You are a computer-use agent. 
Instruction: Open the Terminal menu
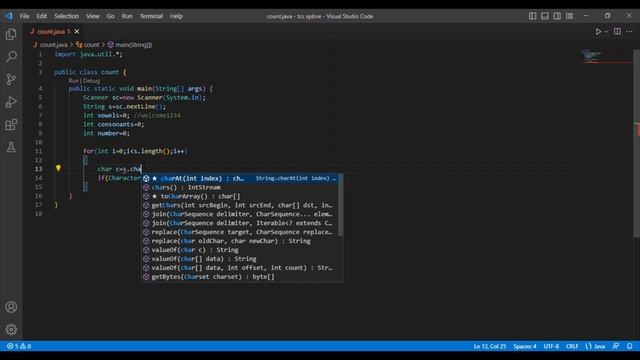(x=151, y=16)
